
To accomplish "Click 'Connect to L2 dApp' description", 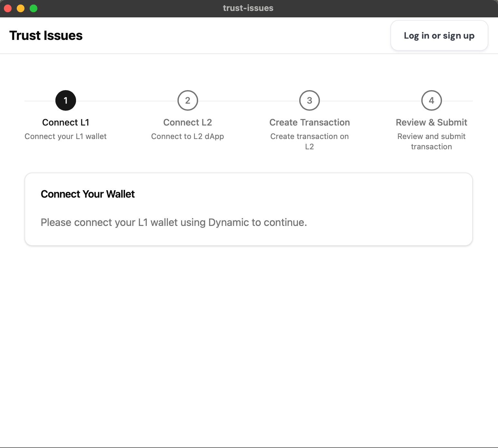I will (187, 136).
